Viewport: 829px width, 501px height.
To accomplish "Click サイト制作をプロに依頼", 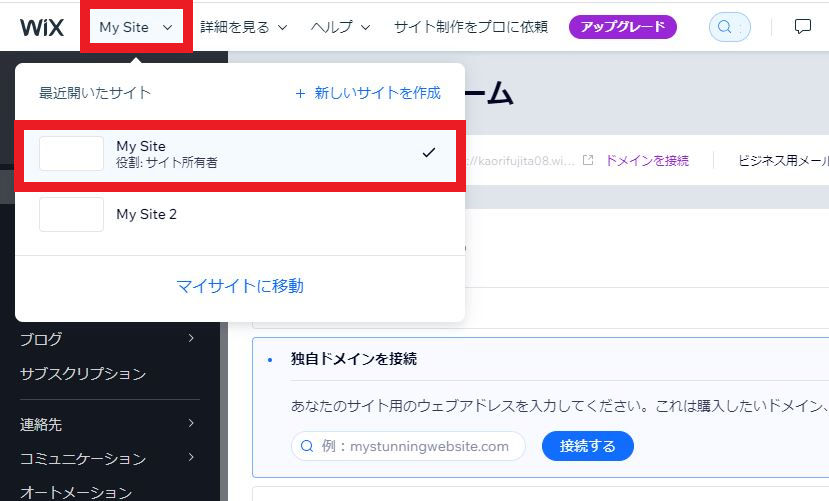I will [x=471, y=27].
